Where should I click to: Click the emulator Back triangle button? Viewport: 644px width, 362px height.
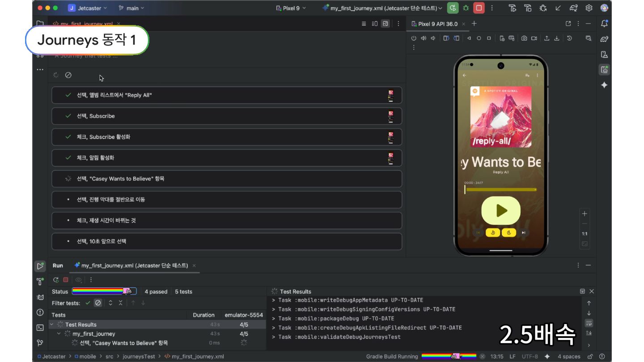[469, 38]
